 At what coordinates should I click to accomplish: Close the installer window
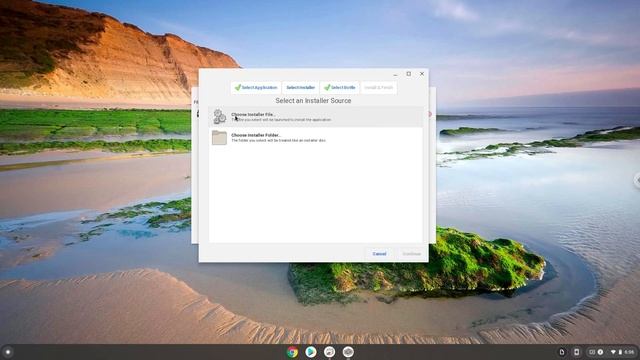422,74
